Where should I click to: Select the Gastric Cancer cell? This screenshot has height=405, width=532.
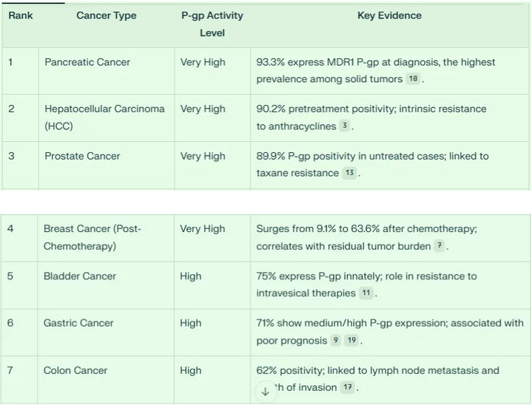[78, 323]
